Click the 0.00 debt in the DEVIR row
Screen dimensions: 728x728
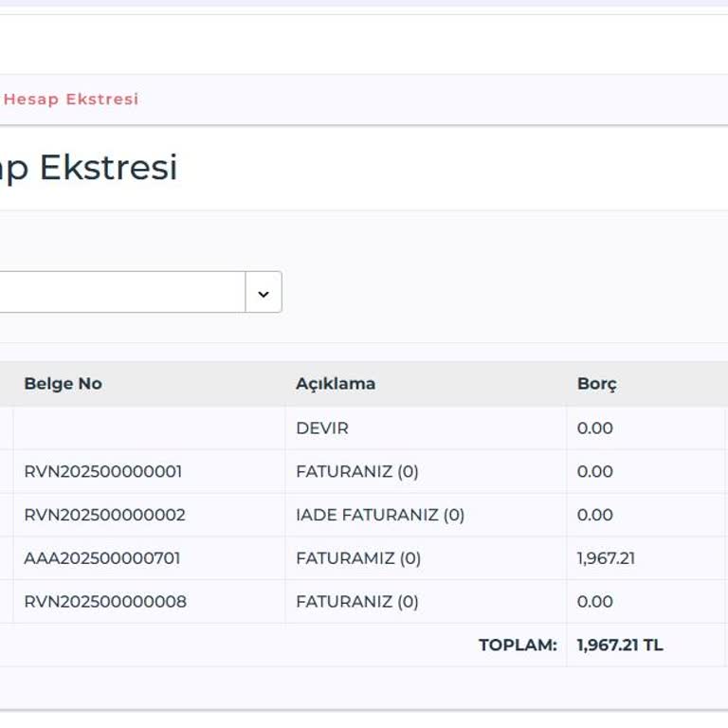[x=595, y=428]
